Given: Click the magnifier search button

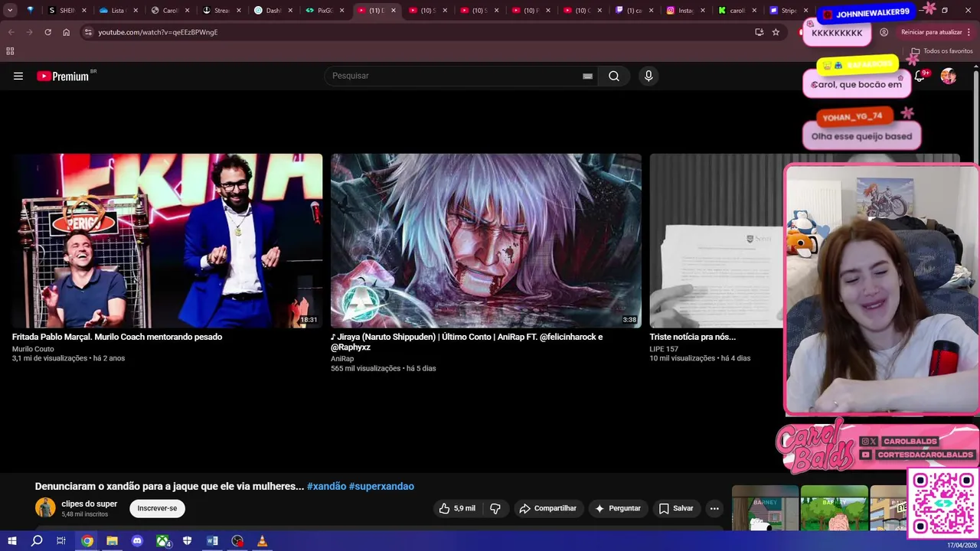Looking at the screenshot, I should pos(614,76).
